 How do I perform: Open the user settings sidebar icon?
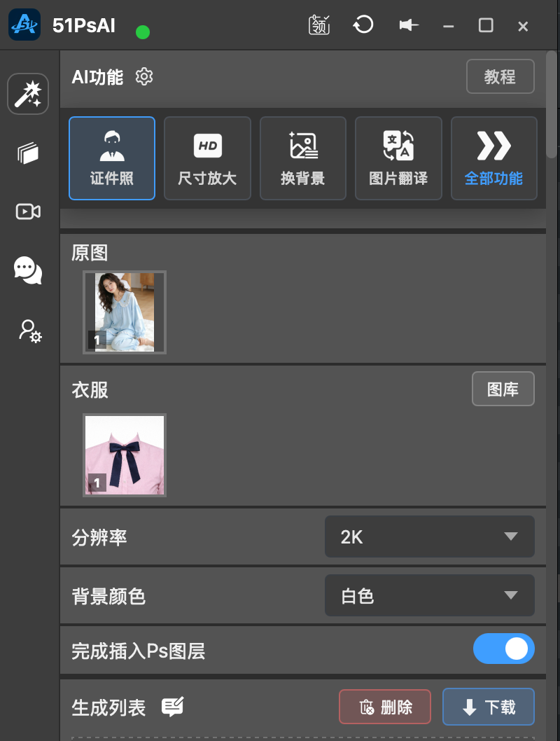coord(29,331)
